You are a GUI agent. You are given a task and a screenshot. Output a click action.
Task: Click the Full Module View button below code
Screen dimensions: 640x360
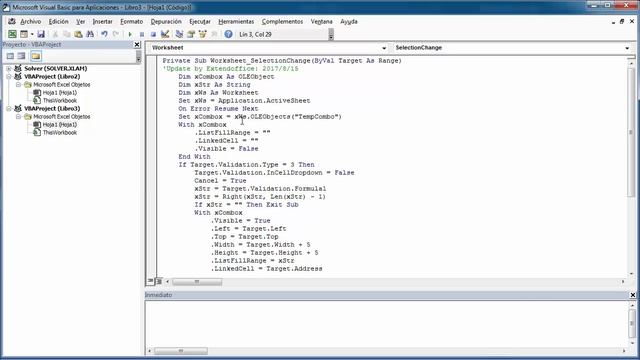(x=159, y=281)
